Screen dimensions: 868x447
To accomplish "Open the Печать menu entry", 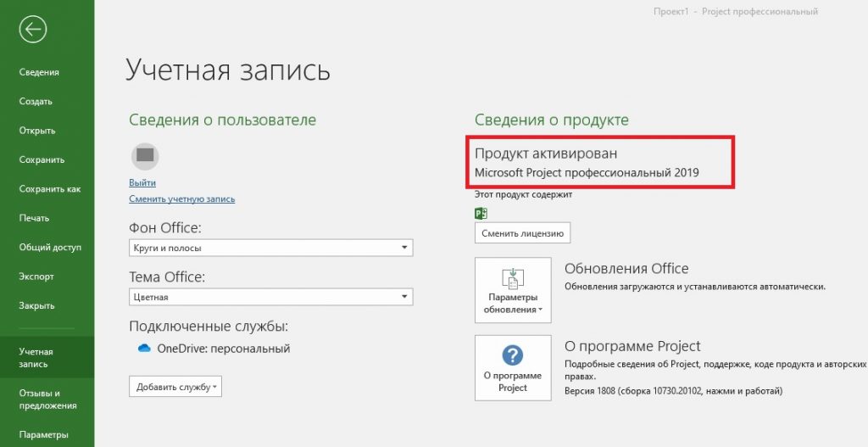I will (x=35, y=218).
